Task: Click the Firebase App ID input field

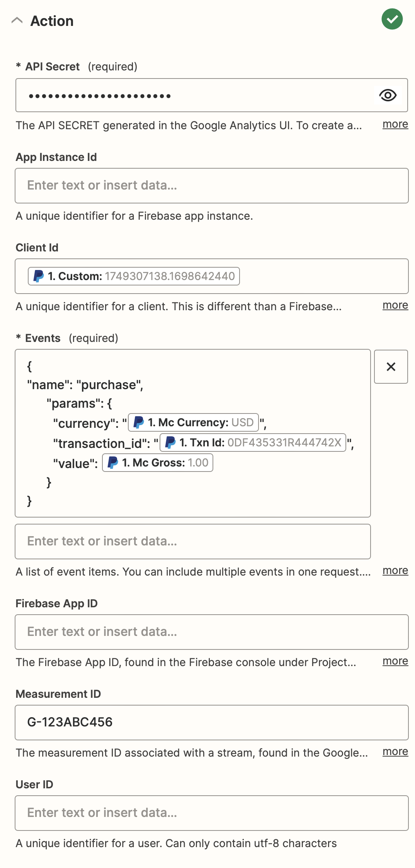Action: pos(211,632)
